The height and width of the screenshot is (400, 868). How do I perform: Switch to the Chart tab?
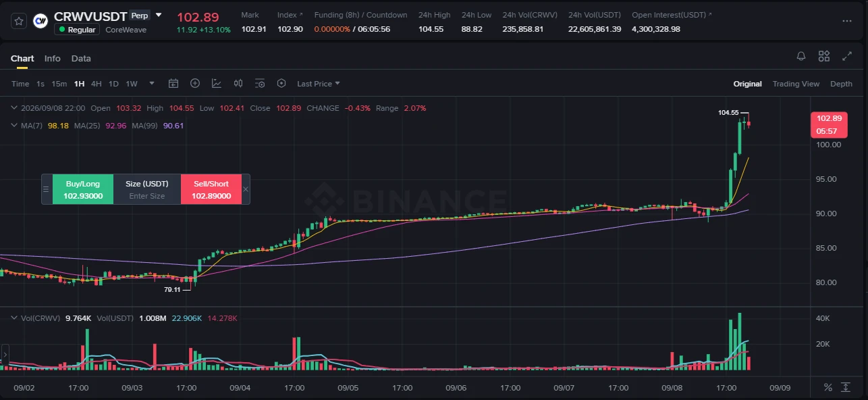click(22, 59)
